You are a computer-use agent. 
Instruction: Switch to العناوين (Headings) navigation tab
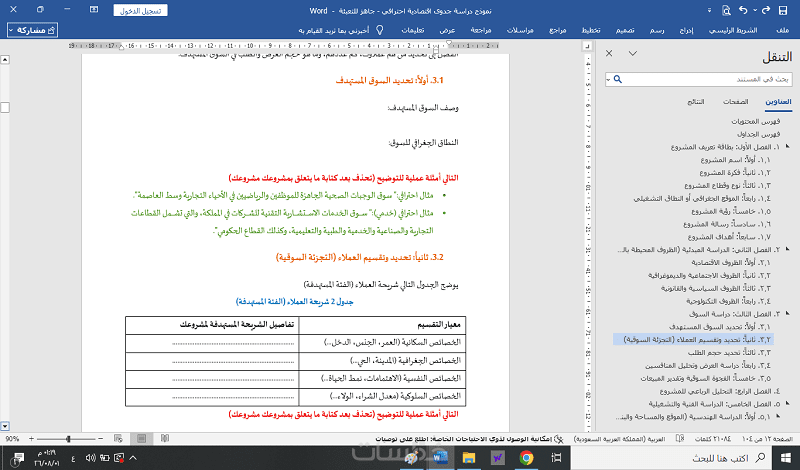778,102
